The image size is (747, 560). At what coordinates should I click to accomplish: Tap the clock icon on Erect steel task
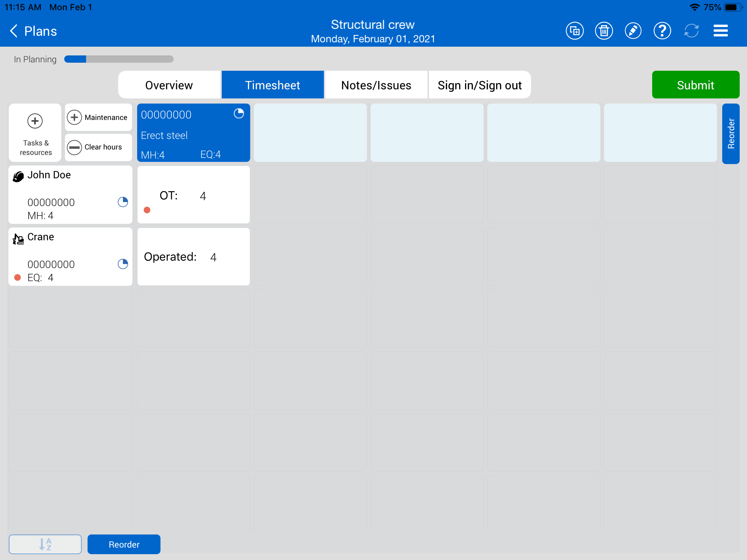click(239, 114)
